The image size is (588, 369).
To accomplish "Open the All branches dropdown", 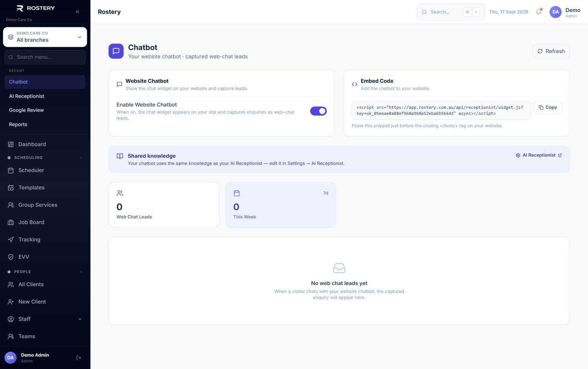I will 45,37.
